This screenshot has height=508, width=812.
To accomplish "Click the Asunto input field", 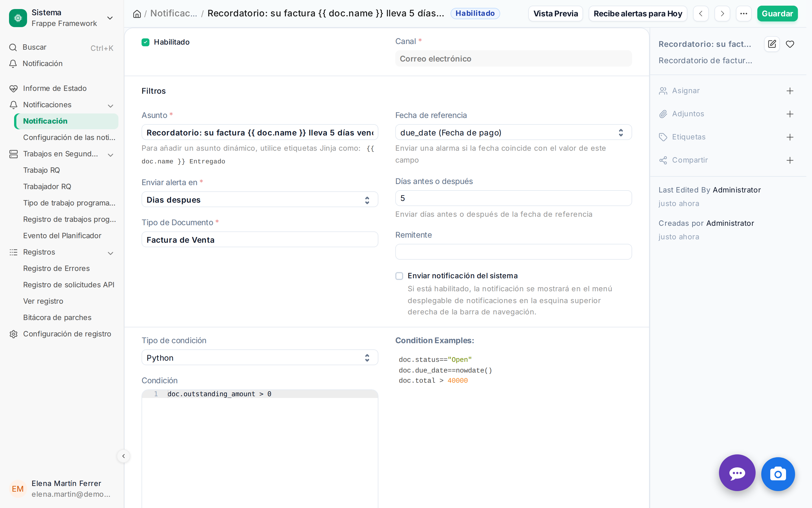I will click(260, 132).
